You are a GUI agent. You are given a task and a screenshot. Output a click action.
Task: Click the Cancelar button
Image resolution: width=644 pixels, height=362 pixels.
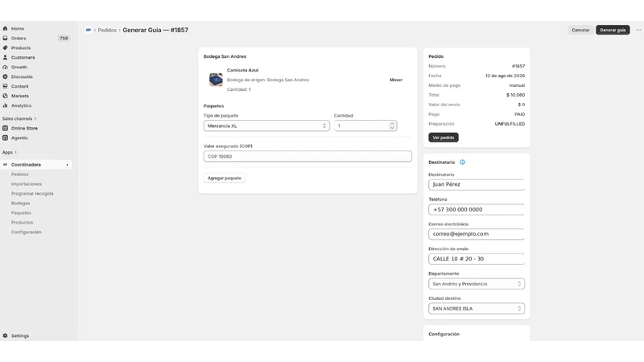click(580, 30)
